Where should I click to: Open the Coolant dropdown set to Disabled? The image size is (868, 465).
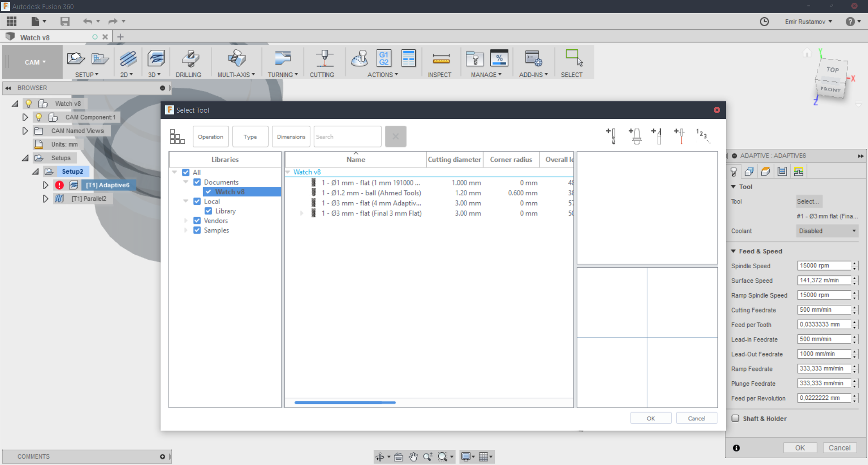(x=827, y=231)
